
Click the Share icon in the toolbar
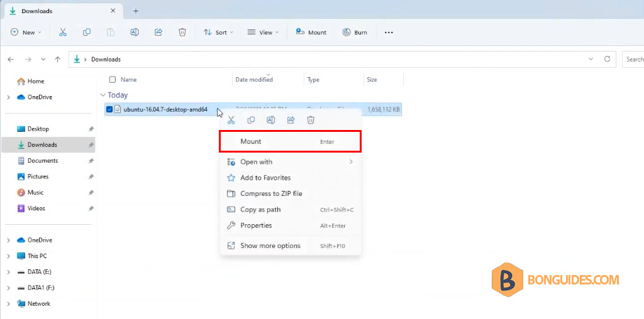(x=158, y=33)
